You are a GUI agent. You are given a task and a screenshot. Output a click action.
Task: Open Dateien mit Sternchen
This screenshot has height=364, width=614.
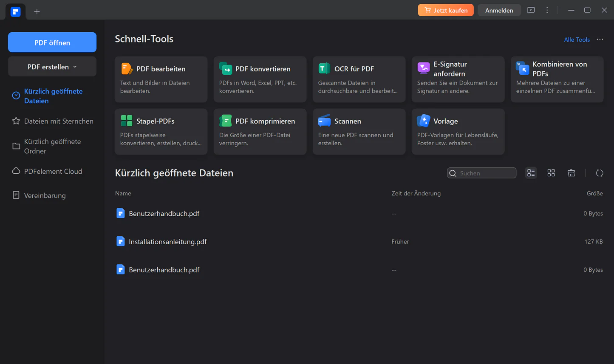coord(52,121)
